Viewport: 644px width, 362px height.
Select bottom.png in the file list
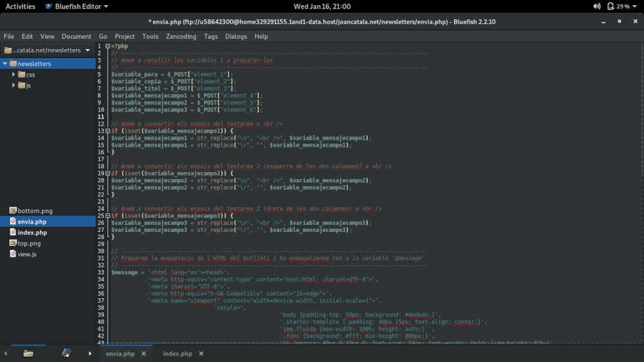click(x=48, y=211)
